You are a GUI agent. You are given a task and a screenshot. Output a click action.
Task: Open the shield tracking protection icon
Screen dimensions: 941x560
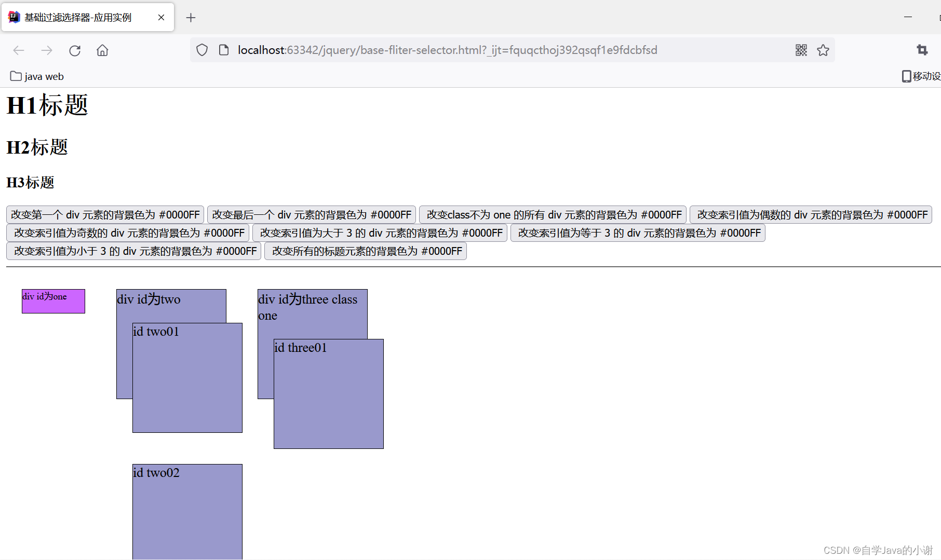(202, 50)
